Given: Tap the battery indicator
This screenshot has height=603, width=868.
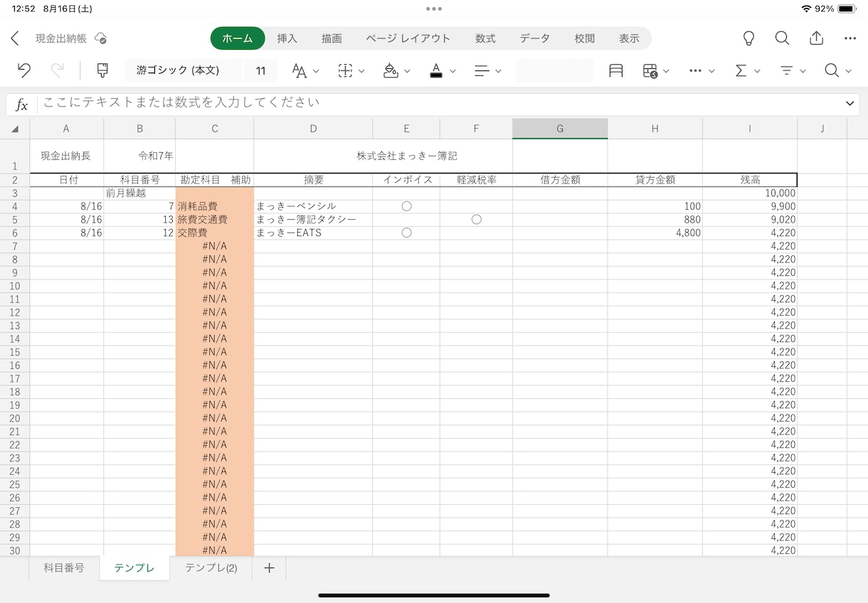Looking at the screenshot, I should [847, 9].
